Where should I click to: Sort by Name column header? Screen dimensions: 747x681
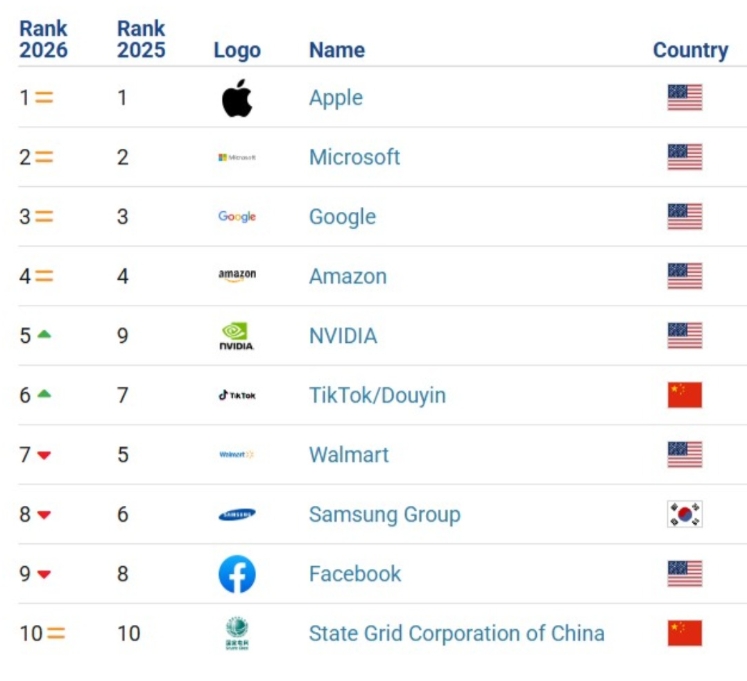click(x=336, y=50)
